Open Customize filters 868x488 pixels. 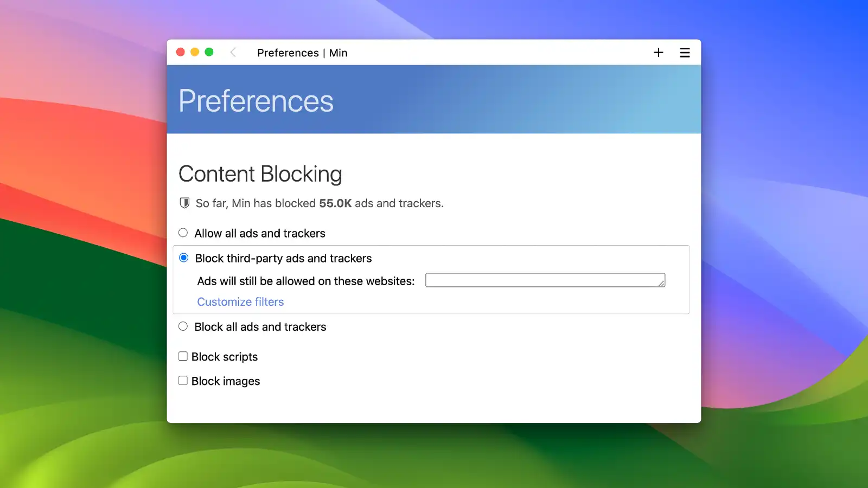pos(240,301)
